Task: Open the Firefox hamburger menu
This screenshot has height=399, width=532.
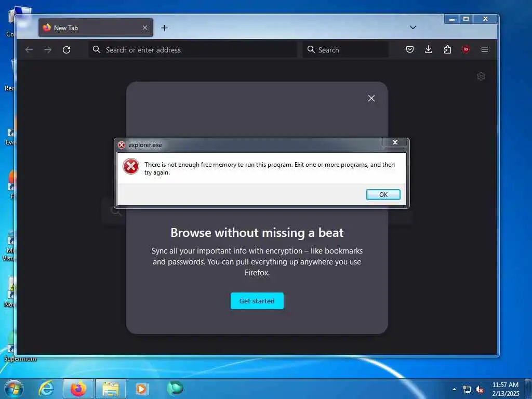Action: [x=485, y=49]
